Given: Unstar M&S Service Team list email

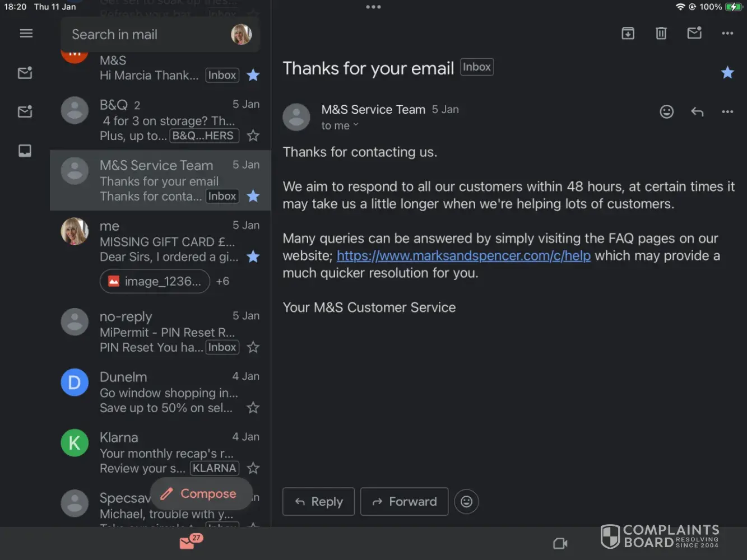Looking at the screenshot, I should [x=253, y=196].
